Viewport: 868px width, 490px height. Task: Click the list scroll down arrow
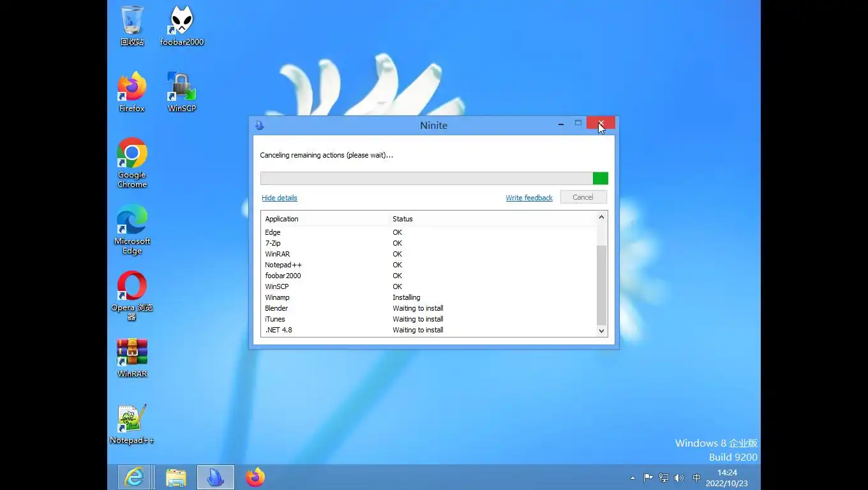coord(601,330)
